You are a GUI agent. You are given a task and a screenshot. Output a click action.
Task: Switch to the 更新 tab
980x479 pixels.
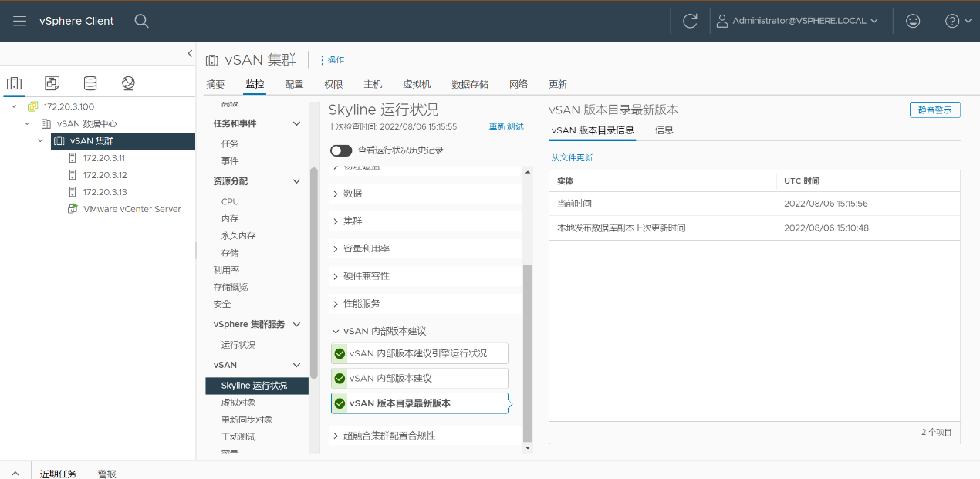(558, 84)
